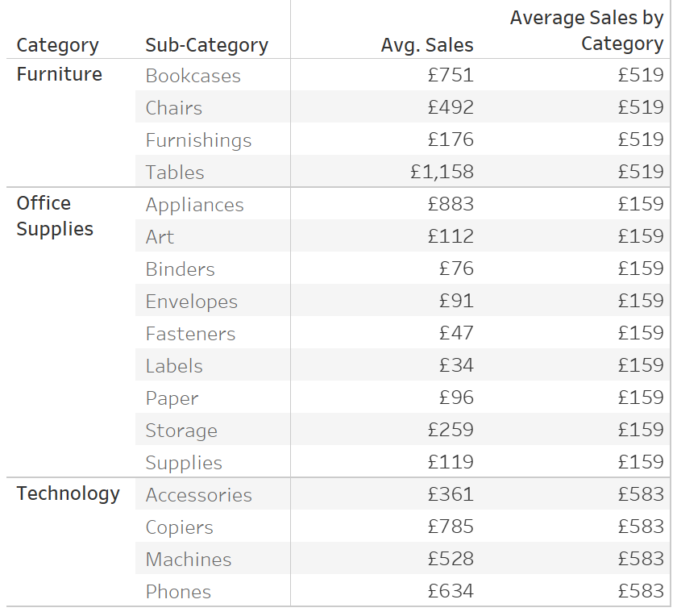Select the Furniture category label
The image size is (677, 616).
(59, 74)
